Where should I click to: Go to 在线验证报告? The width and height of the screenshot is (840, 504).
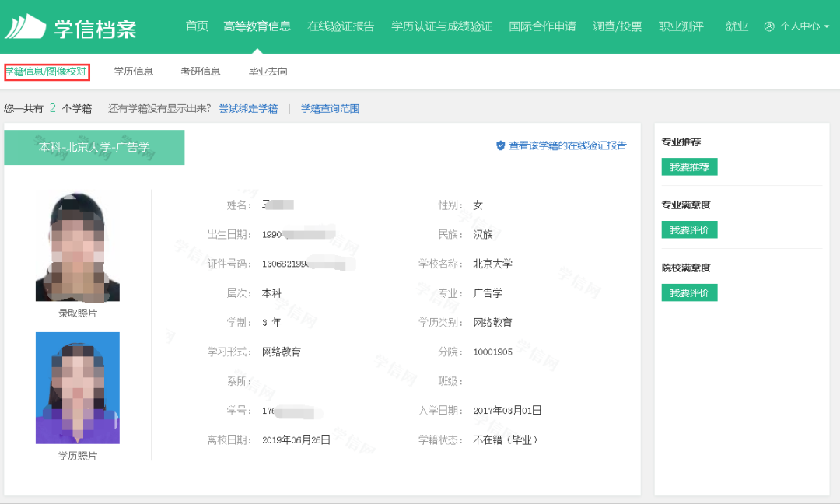click(x=341, y=26)
